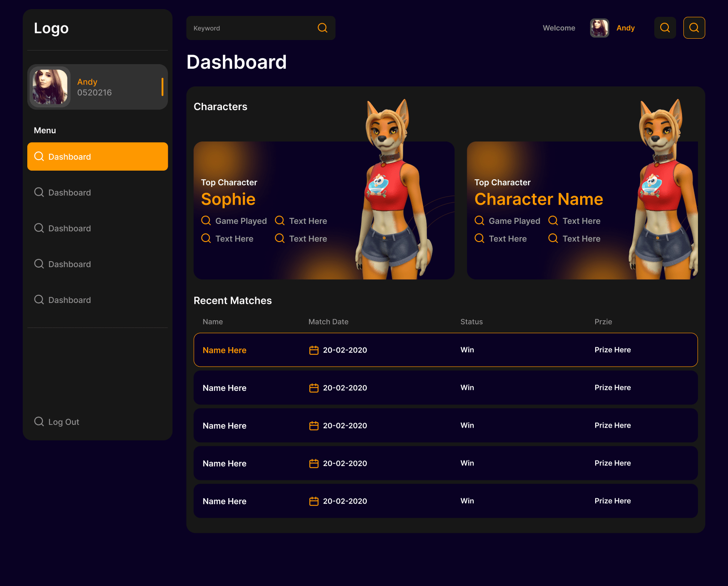Viewport: 728px width, 586px height.
Task: Click the Game Played icon in Sophie card
Action: click(x=206, y=221)
